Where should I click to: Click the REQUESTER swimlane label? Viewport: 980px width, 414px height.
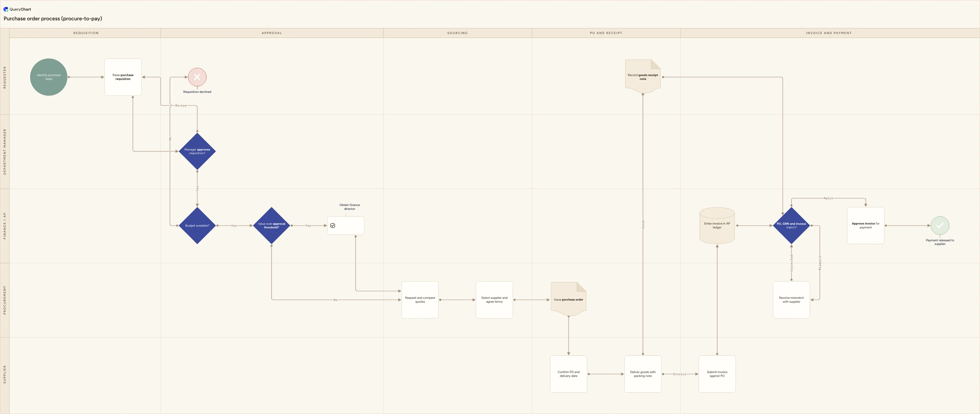5,77
